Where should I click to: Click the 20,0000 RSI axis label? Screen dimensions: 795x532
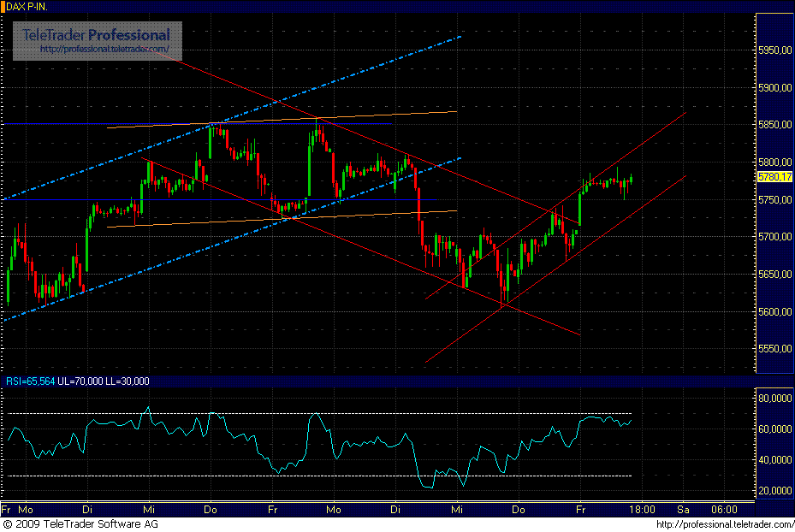click(774, 490)
